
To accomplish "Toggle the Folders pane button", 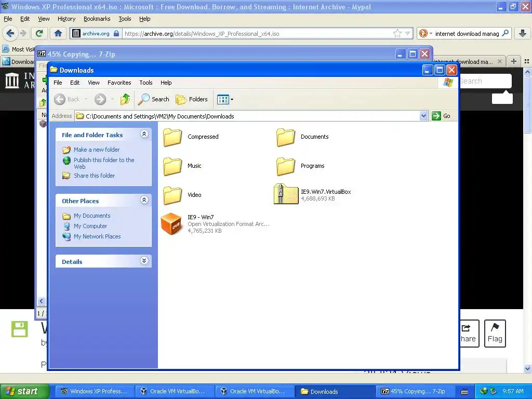I will (x=192, y=99).
